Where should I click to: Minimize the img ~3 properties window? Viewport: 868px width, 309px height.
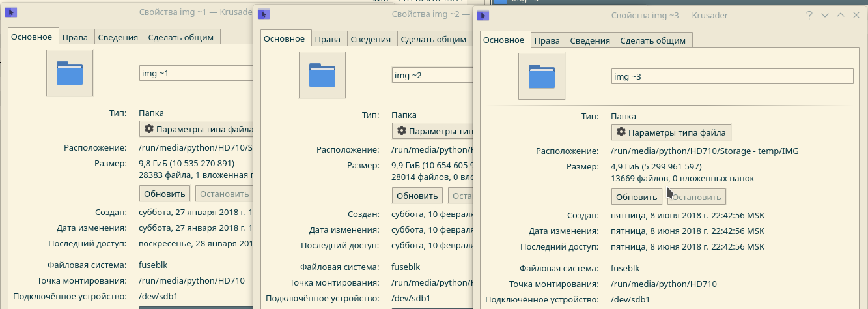[825, 15]
